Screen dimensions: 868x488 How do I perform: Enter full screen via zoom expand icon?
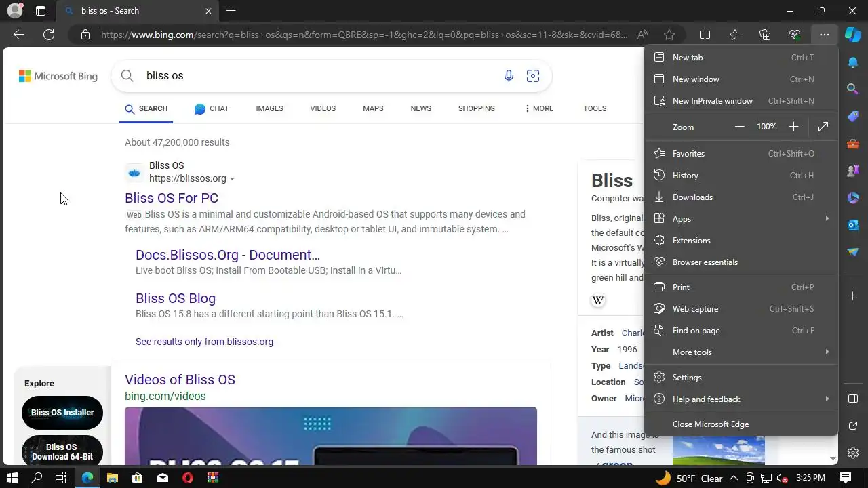(823, 127)
